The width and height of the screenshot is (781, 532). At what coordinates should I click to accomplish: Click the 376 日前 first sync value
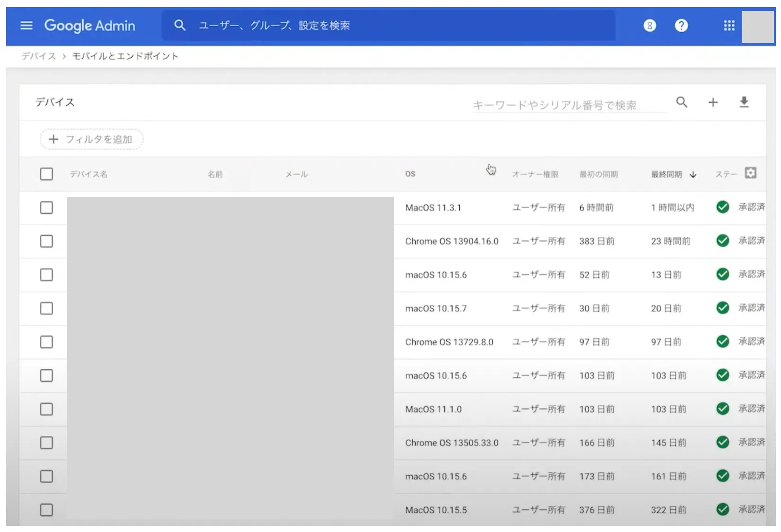pyautogui.click(x=597, y=510)
